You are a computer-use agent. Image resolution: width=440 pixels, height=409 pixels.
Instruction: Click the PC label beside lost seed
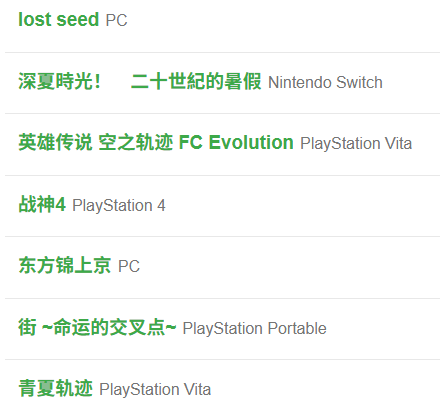(116, 20)
